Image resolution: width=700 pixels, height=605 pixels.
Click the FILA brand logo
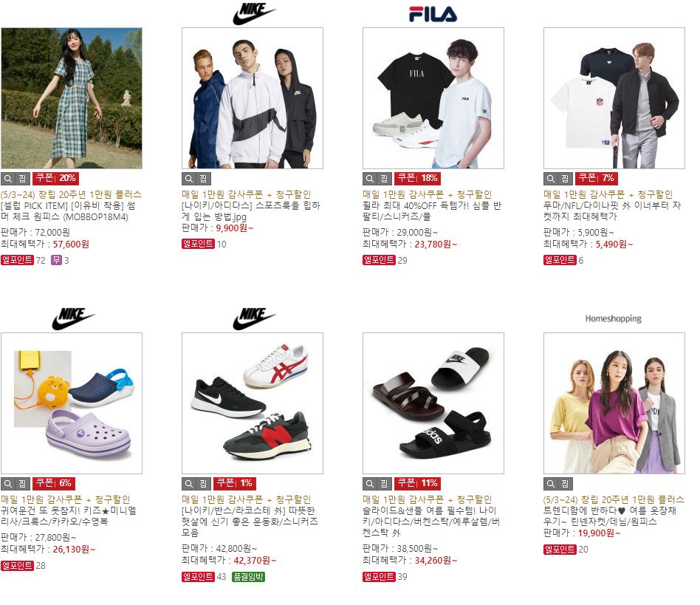(x=433, y=14)
